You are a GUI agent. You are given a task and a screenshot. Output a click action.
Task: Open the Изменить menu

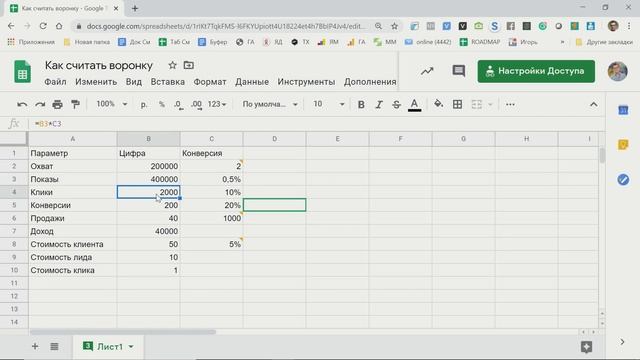pos(96,82)
